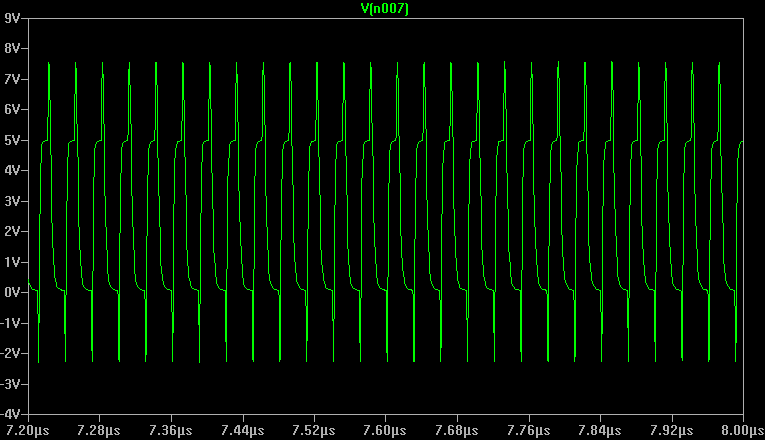Click the 4V vertical axis label
This screenshot has height=440, width=765.
12,170
